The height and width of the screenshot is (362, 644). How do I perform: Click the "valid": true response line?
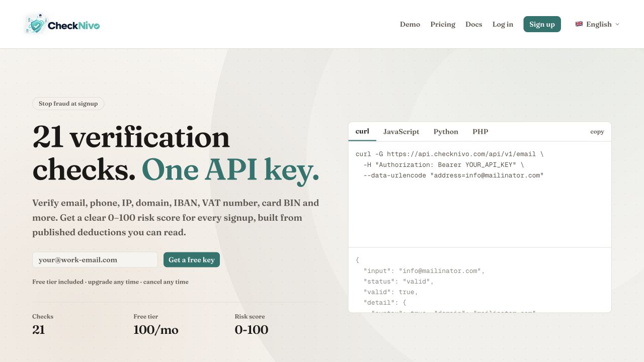391,292
